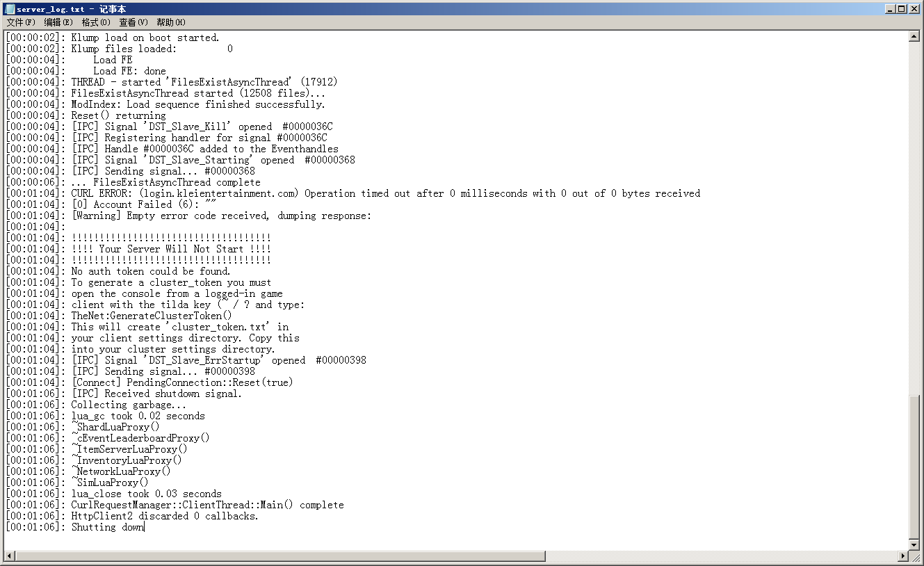Close the server_log.txt Notepad window
924x566 pixels.
915,9
